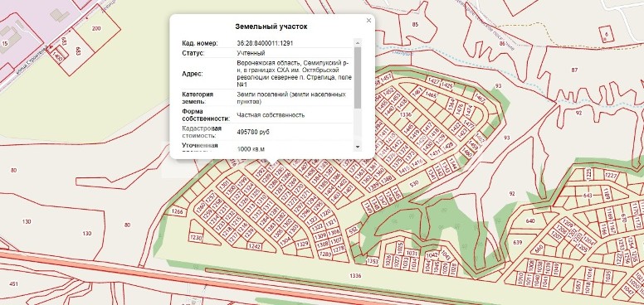Screen dimensions: 644x305
Task: Select parcel 1320 on the map
Action: [325, 213]
